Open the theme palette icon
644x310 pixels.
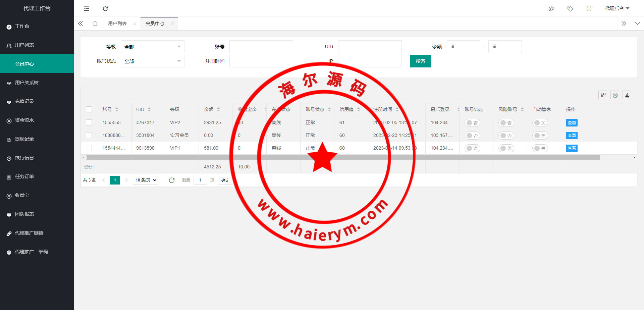551,9
